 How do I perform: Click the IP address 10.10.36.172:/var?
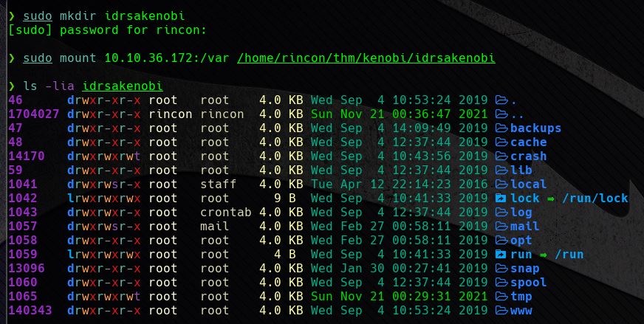pos(167,58)
